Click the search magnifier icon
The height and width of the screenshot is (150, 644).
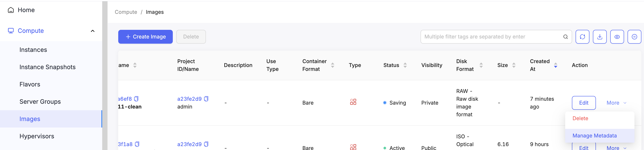point(565,37)
